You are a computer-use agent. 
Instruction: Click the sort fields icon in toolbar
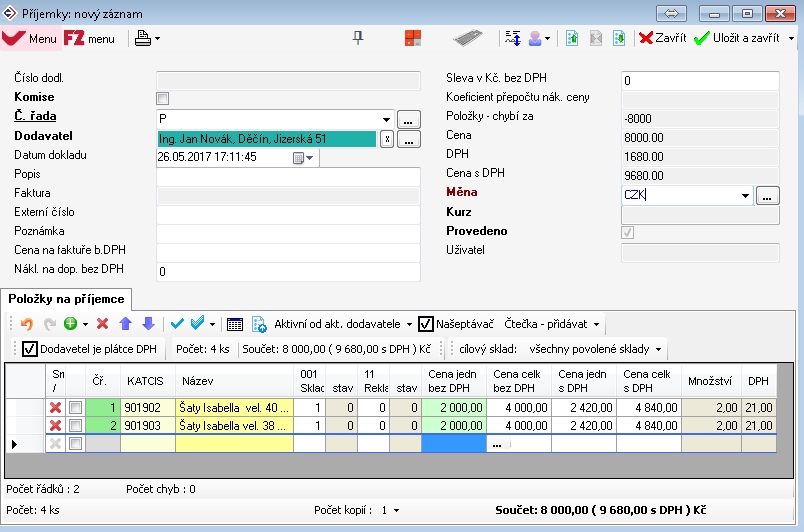pos(513,38)
